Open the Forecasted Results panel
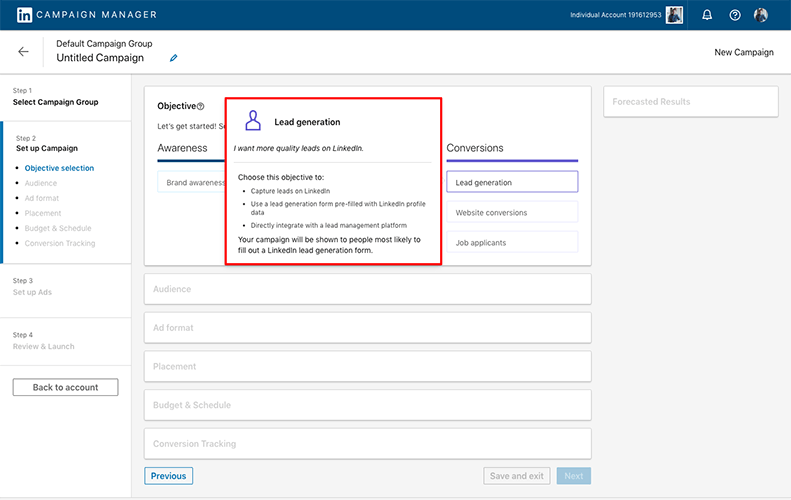This screenshot has width=791, height=500. click(691, 102)
